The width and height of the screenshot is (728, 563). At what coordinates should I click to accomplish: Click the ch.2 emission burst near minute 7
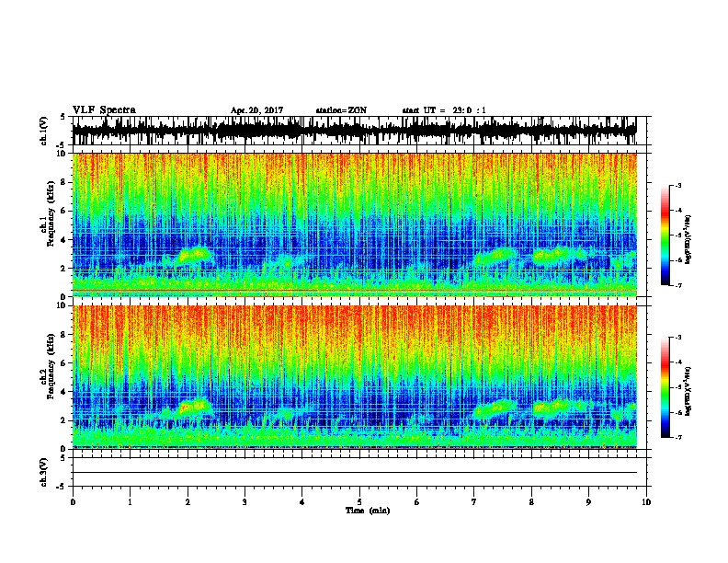coord(495,408)
